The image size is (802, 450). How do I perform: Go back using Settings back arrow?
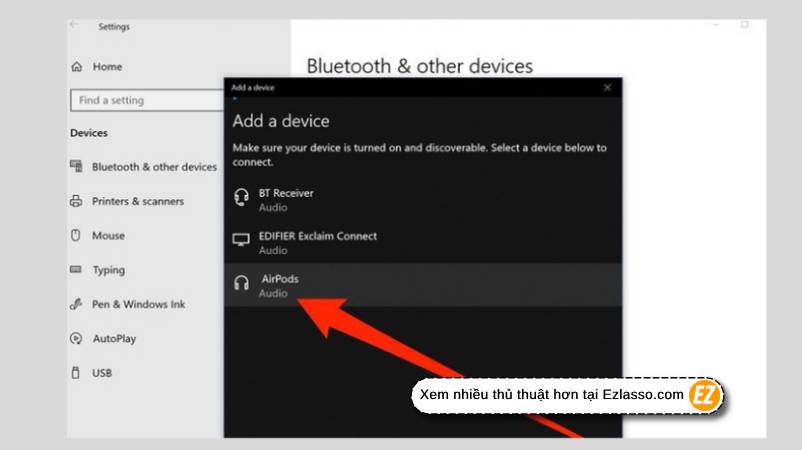pos(75,25)
